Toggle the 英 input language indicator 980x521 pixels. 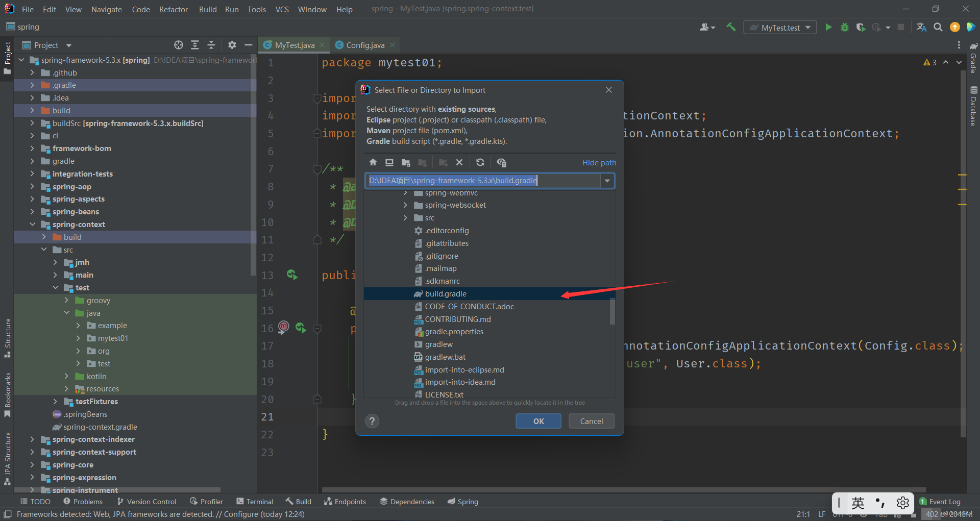pos(858,503)
